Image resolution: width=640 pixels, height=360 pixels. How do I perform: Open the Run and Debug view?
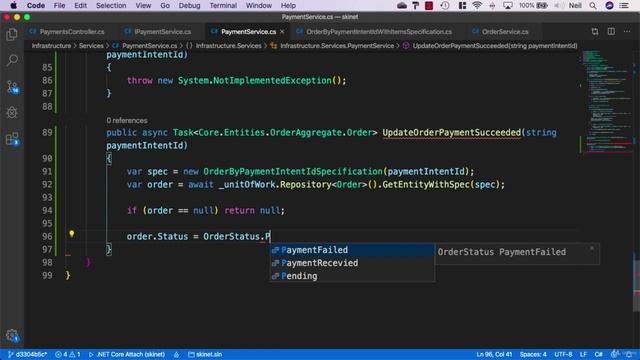coord(12,113)
